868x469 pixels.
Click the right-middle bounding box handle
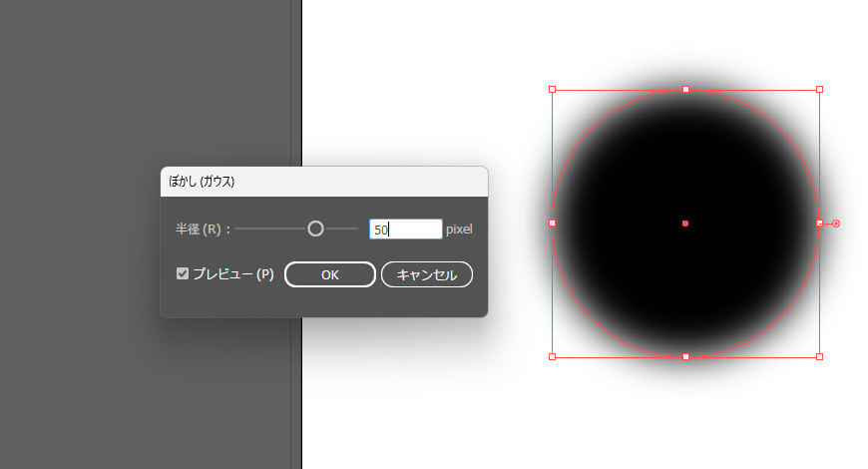pyautogui.click(x=819, y=223)
